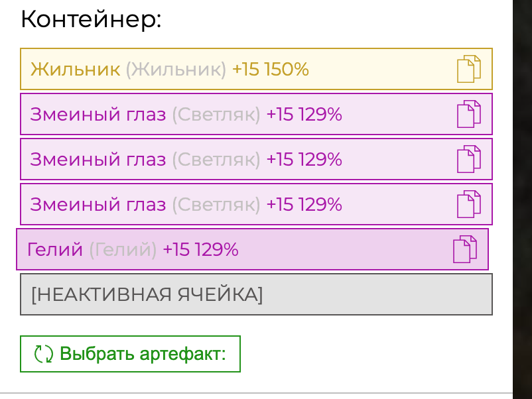The height and width of the screenshot is (399, 532).
Task: Hit the copy icon on the third Змеиный глаз row
Action: click(469, 204)
